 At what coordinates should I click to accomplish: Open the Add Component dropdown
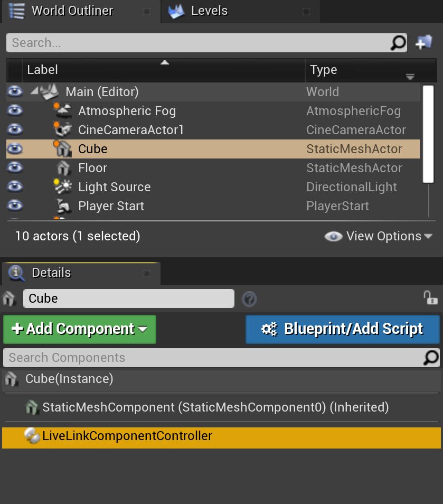tap(80, 329)
